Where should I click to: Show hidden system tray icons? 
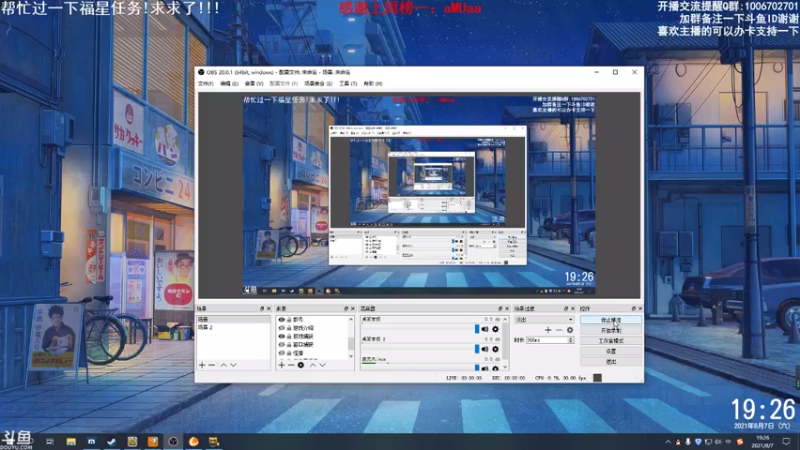pyautogui.click(x=668, y=442)
